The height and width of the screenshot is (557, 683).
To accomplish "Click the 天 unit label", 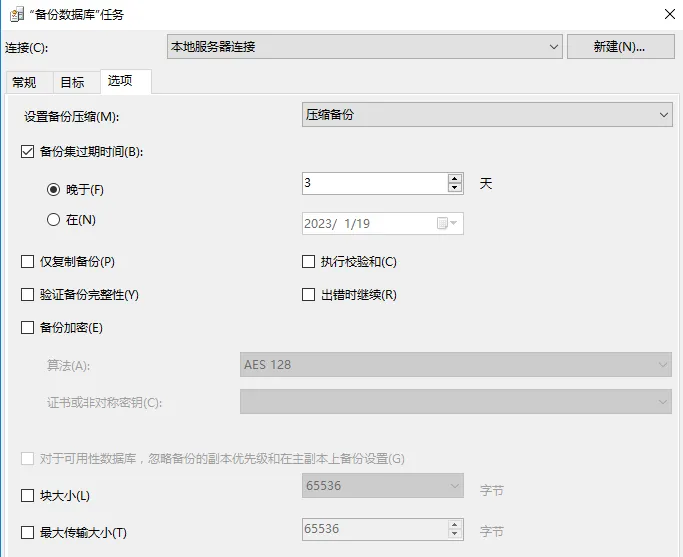I will 486,183.
